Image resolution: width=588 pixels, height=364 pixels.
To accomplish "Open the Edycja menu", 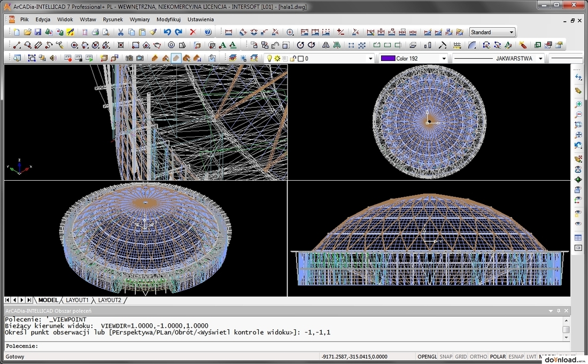I will [x=43, y=19].
